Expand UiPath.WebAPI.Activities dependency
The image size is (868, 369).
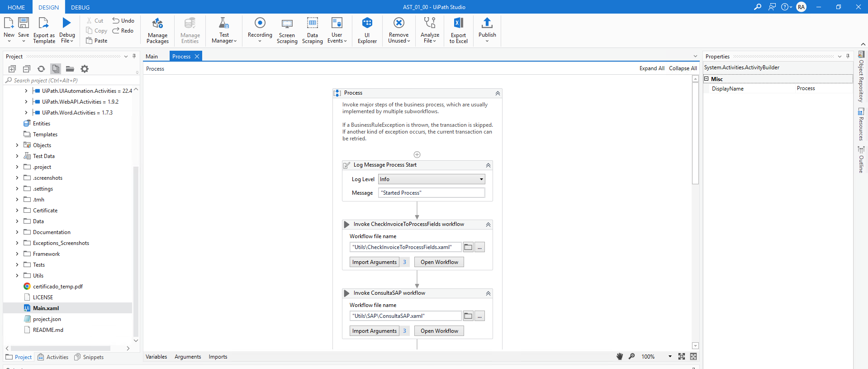click(x=26, y=101)
